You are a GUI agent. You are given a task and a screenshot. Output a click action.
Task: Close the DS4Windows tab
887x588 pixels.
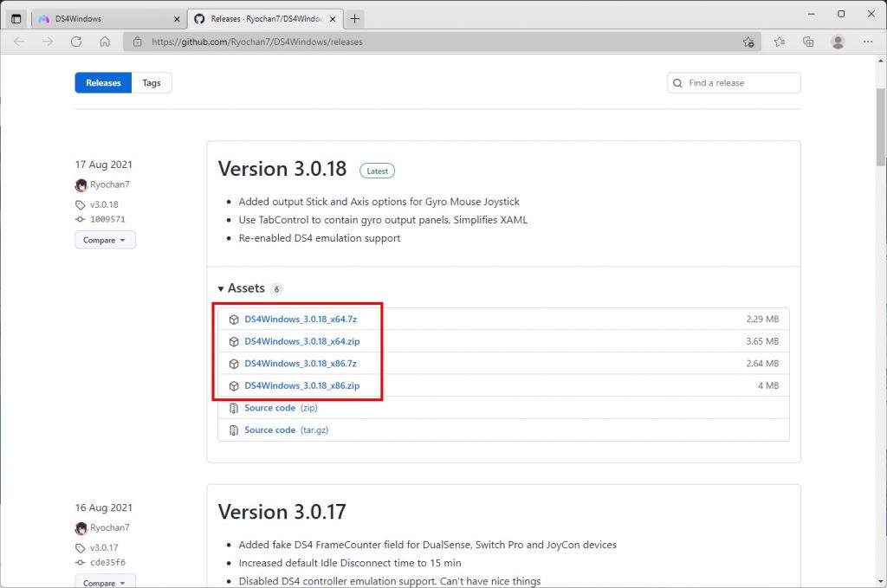point(177,19)
